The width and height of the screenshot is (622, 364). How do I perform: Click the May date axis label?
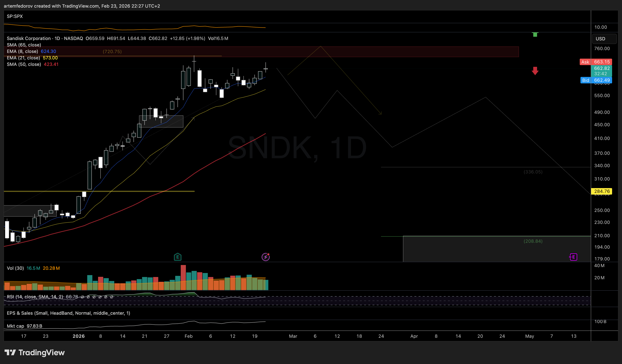(529, 336)
